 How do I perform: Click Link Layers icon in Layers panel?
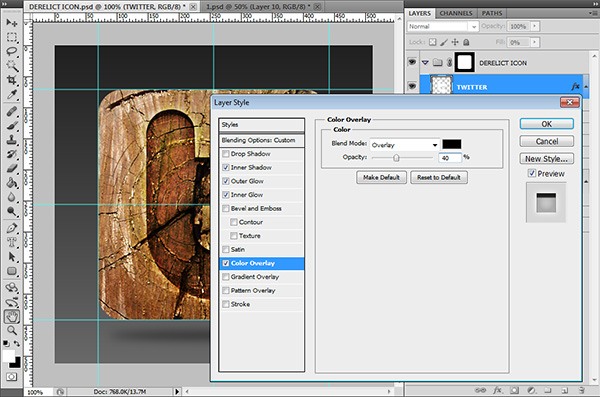pyautogui.click(x=480, y=390)
